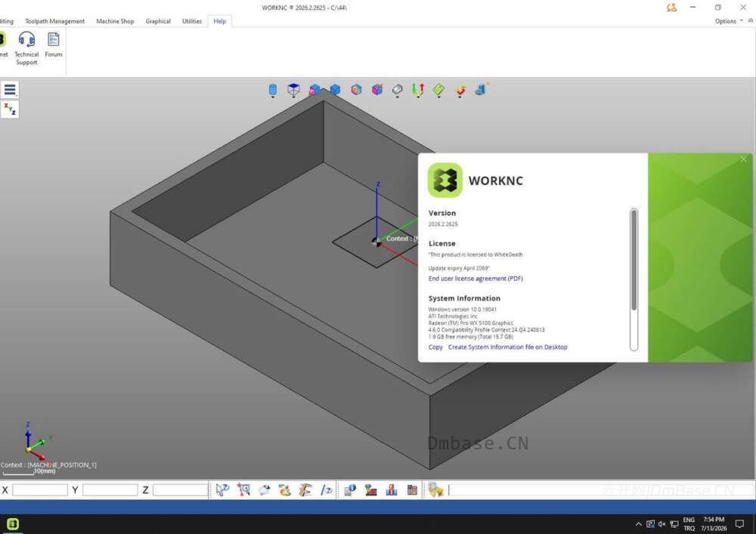Click the multicolor cube with yellow swirl
756x534 pixels.
click(356, 90)
